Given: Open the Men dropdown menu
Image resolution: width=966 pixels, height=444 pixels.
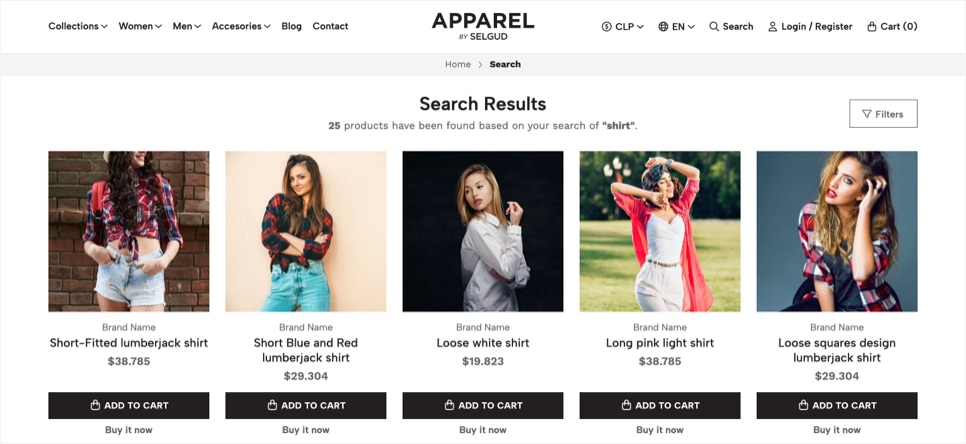Looking at the screenshot, I should click(187, 26).
